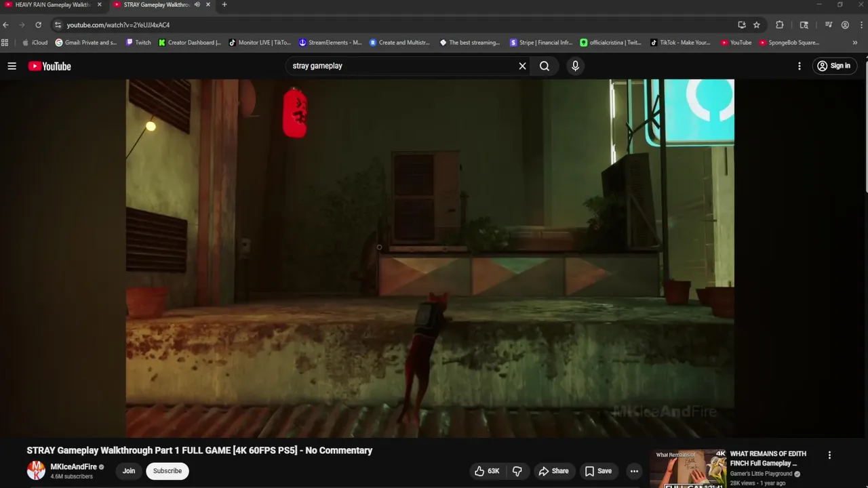The width and height of the screenshot is (868, 488).
Task: Click the youtube.com address bar
Action: click(x=393, y=25)
